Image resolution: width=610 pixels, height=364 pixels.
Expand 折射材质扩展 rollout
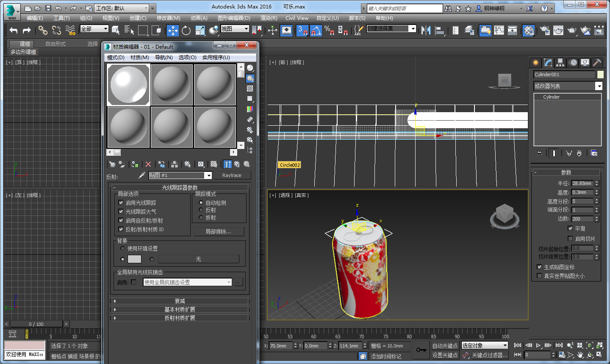(x=180, y=318)
